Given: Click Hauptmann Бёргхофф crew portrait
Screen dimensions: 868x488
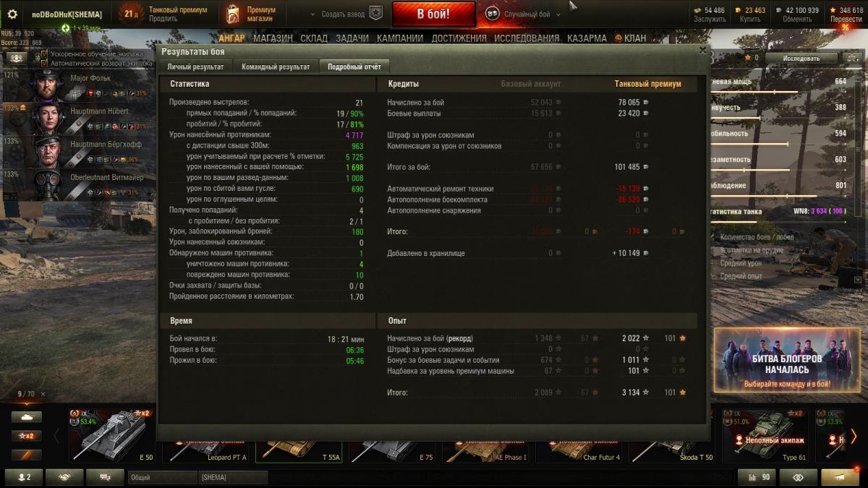Looking at the screenshot, I should (x=49, y=152).
